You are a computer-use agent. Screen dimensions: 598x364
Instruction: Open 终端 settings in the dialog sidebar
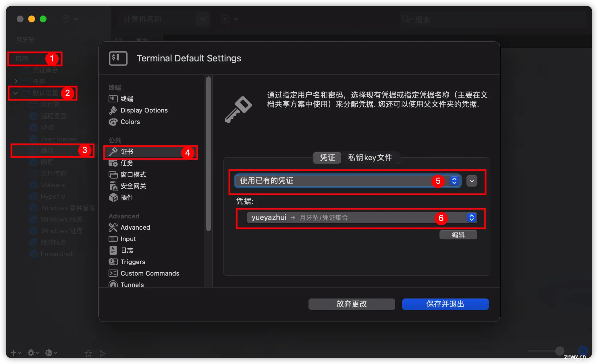[121, 99]
